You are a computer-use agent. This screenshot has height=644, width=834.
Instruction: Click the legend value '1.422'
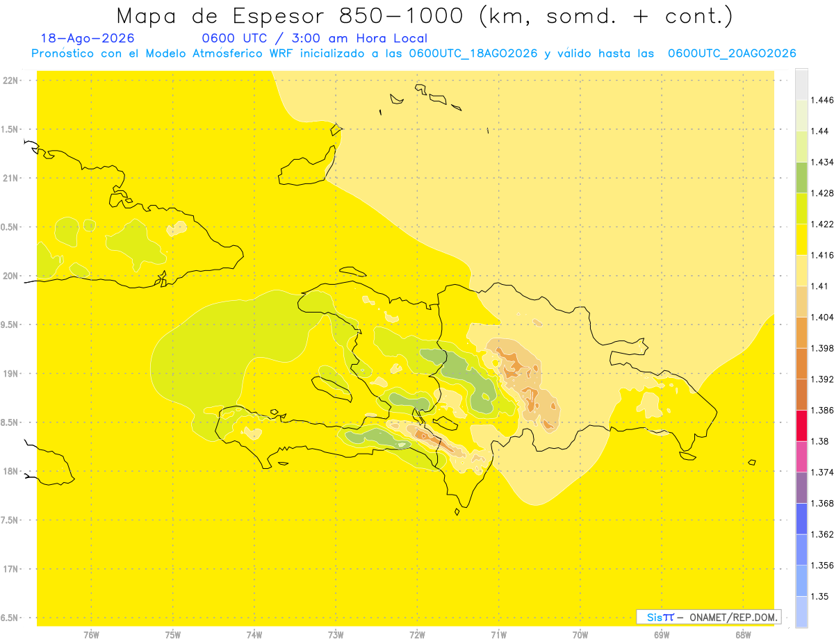coord(822,224)
